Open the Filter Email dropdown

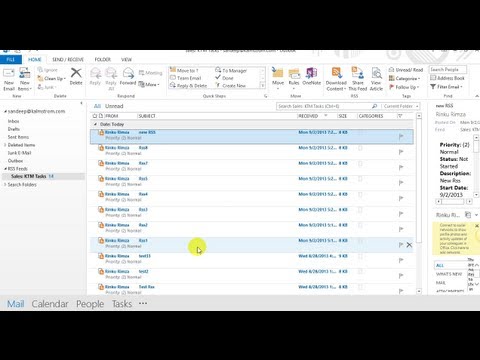coord(446,87)
